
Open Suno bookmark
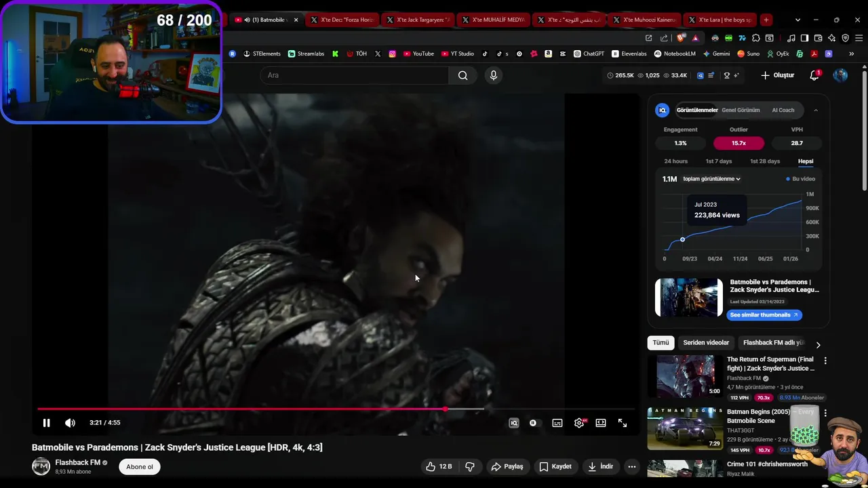748,54
